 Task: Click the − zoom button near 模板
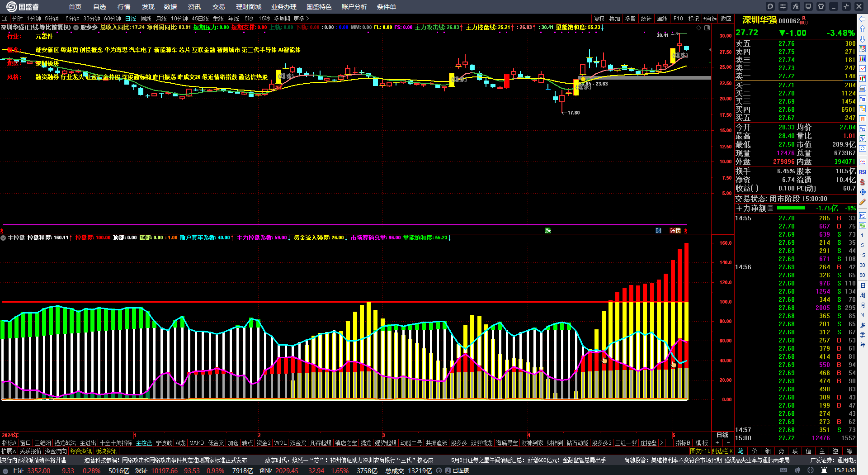(728, 443)
